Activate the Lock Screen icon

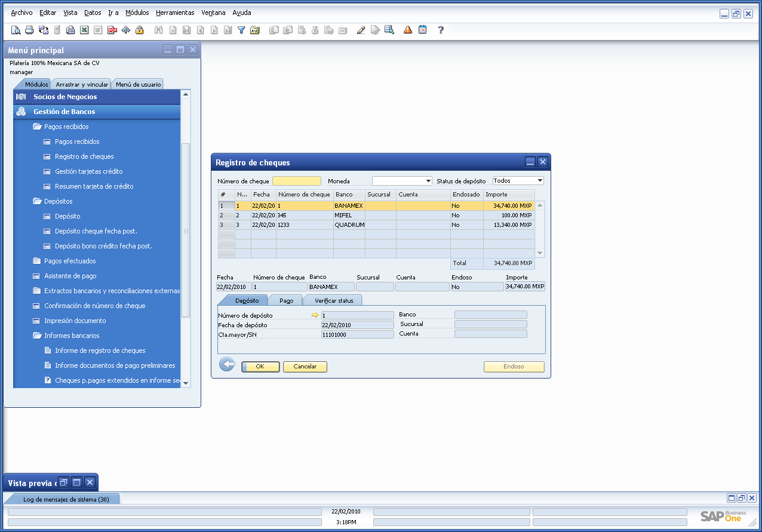click(139, 30)
